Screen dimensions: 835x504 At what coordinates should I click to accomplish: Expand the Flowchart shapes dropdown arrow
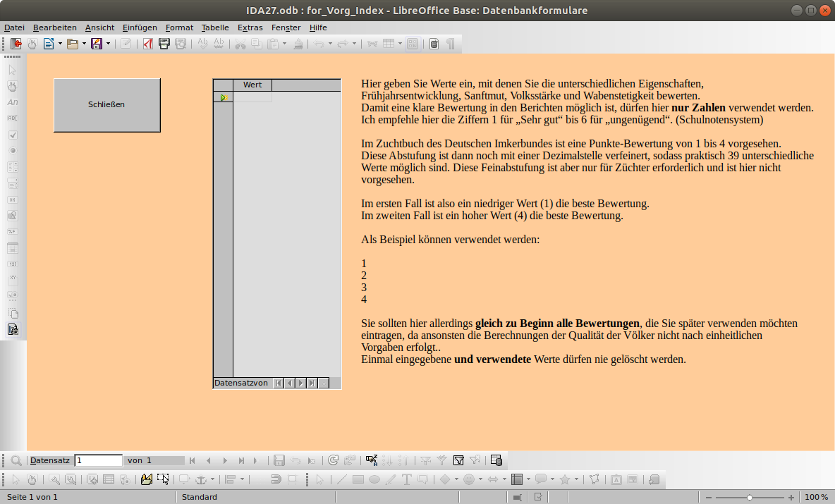(528, 479)
